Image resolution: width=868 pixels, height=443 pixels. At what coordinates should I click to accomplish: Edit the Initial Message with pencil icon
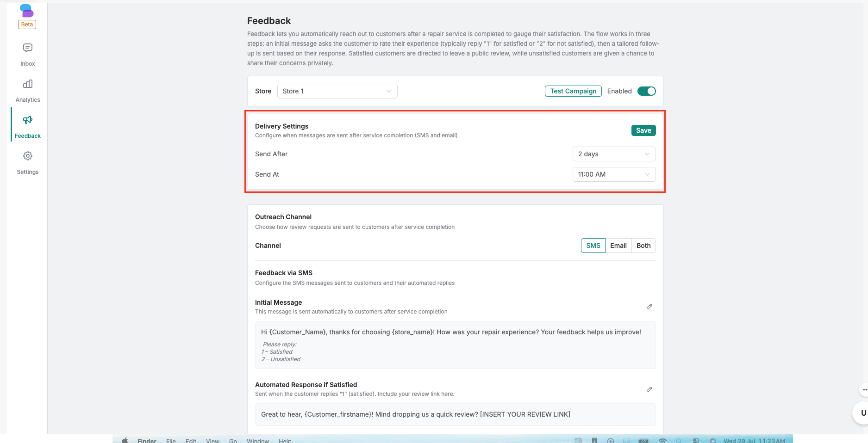pos(649,307)
